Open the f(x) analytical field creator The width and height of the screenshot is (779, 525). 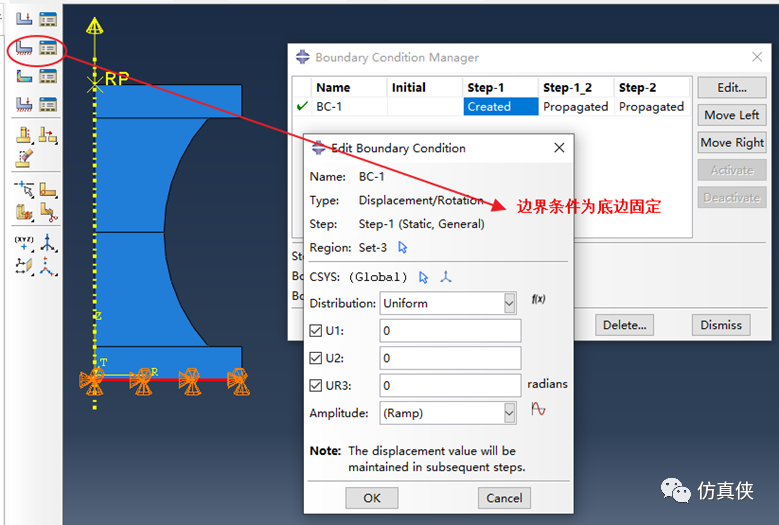pyautogui.click(x=539, y=299)
